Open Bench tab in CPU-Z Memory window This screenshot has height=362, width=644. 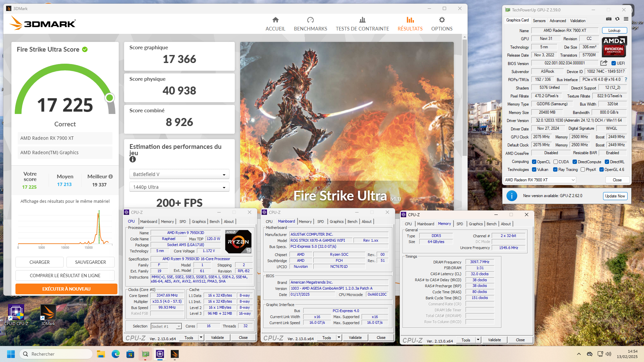click(x=491, y=224)
